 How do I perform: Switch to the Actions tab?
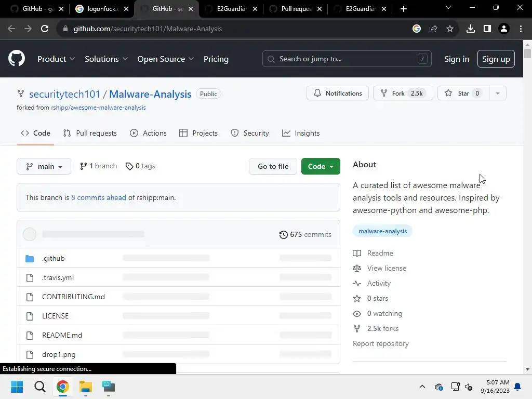coord(148,134)
